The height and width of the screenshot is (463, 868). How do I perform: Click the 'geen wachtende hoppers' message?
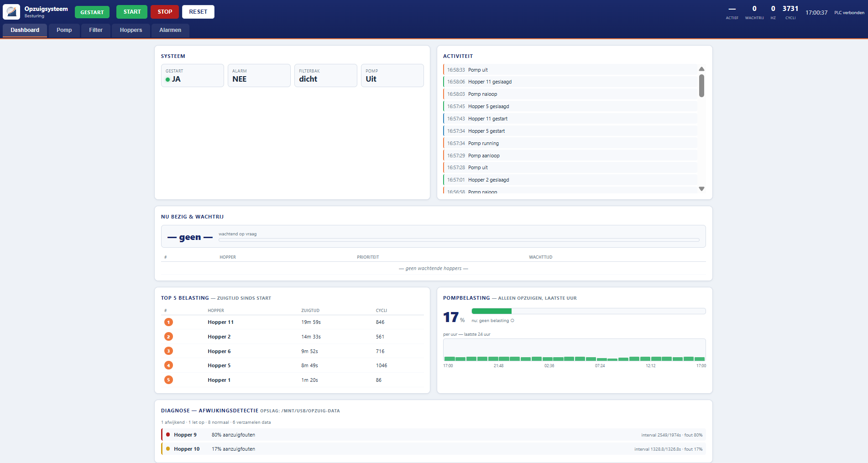(434, 268)
